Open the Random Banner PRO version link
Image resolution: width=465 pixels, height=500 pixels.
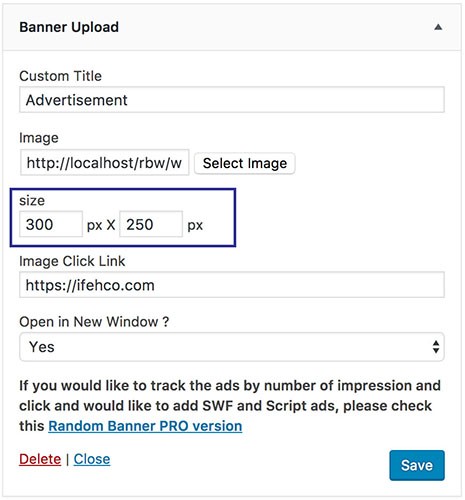(x=145, y=426)
